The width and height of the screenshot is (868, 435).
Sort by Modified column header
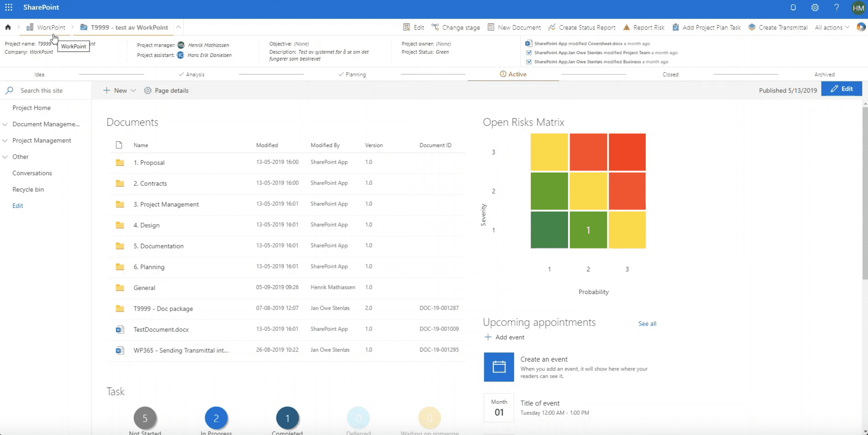tap(267, 145)
